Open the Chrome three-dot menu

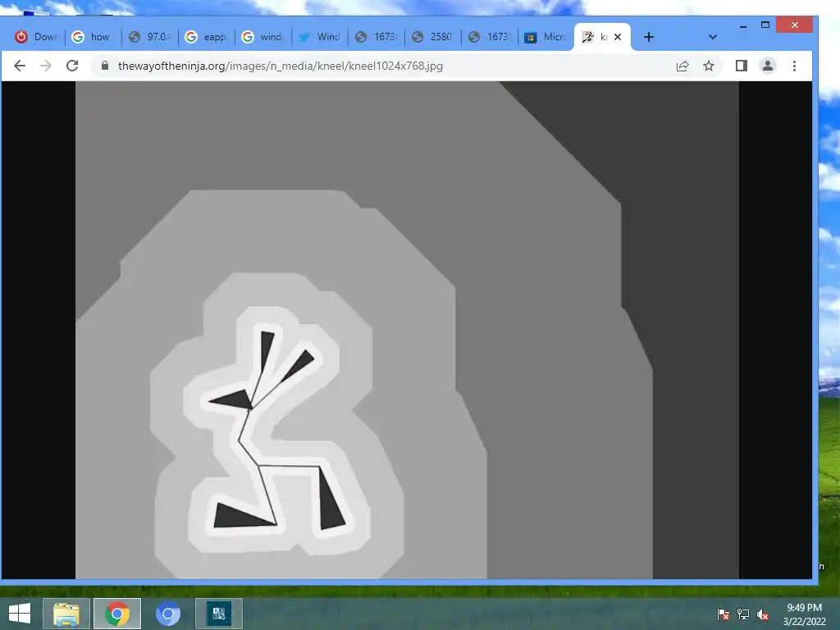[x=794, y=66]
